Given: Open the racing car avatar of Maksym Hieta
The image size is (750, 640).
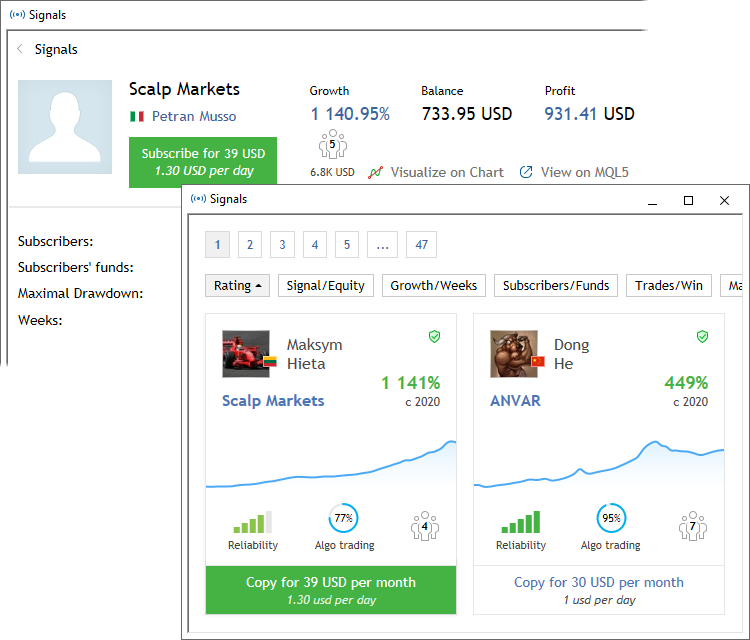Looking at the screenshot, I should coord(246,354).
